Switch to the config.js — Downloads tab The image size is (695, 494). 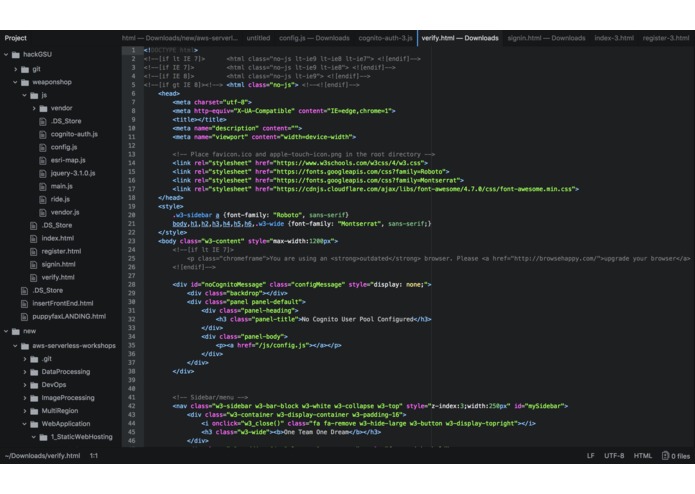point(314,38)
